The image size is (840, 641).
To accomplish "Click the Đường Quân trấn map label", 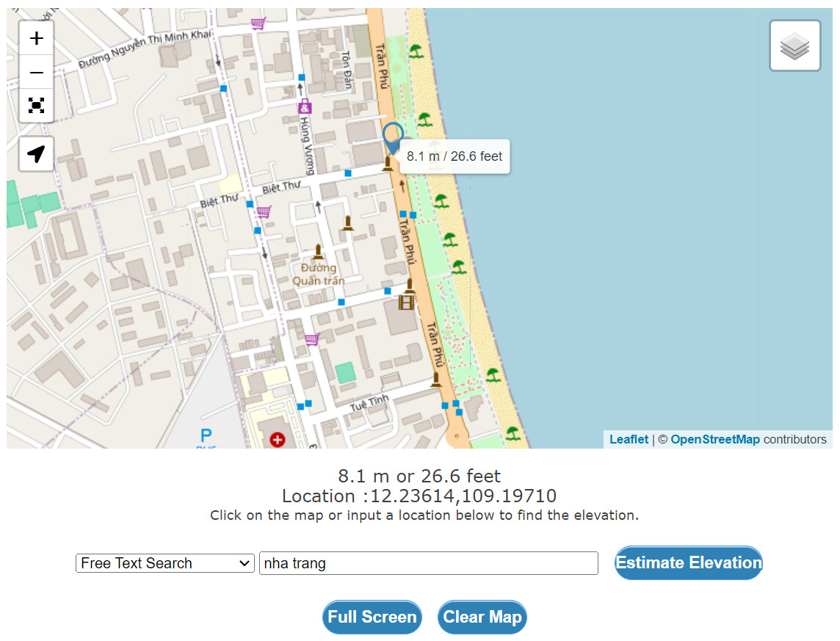I will [x=318, y=274].
